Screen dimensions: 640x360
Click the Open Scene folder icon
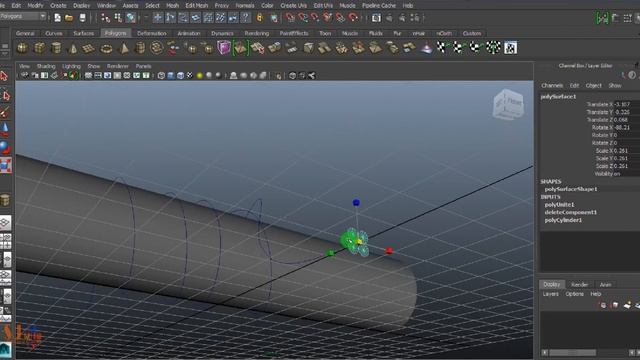[x=69, y=18]
